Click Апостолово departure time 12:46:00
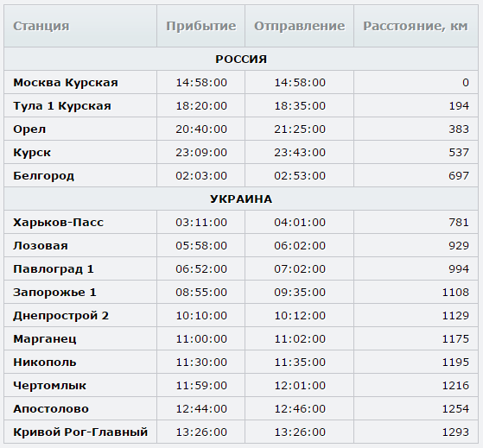This screenshot has height=448, width=483. coord(300,408)
